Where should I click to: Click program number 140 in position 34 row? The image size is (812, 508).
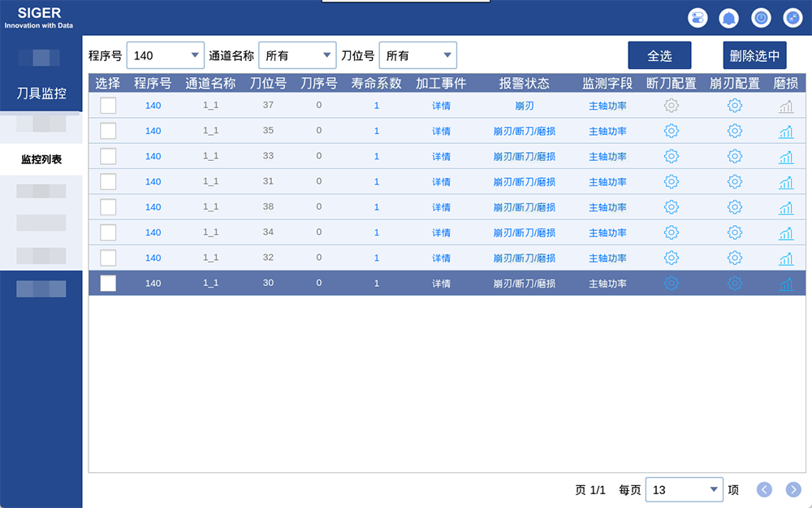pos(153,232)
